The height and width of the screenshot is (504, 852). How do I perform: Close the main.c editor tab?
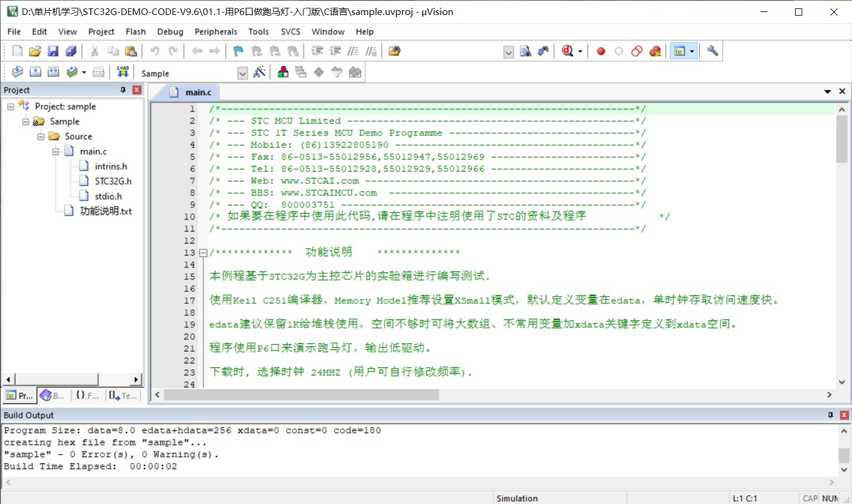(x=842, y=92)
